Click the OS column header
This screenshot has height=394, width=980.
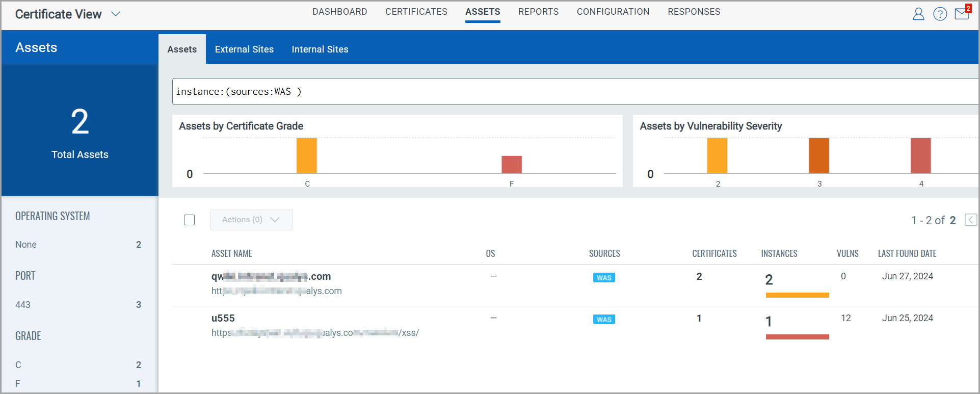coord(490,253)
